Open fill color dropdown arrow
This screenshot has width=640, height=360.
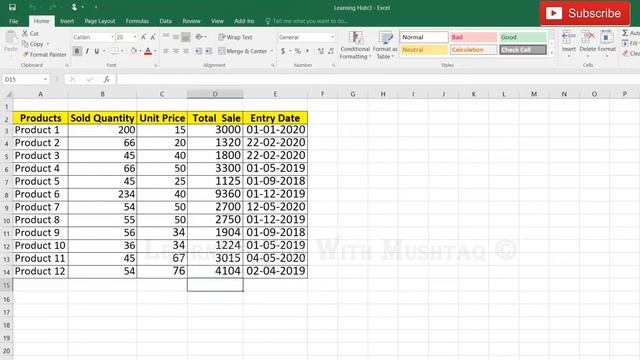(140, 51)
